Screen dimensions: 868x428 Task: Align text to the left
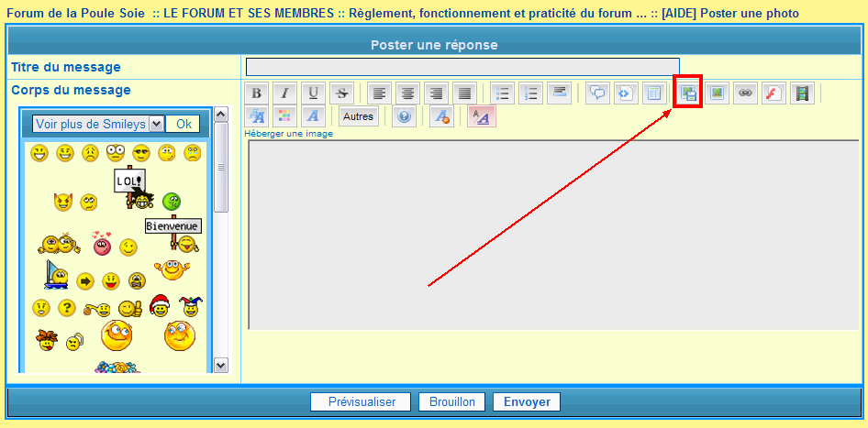coord(379,93)
